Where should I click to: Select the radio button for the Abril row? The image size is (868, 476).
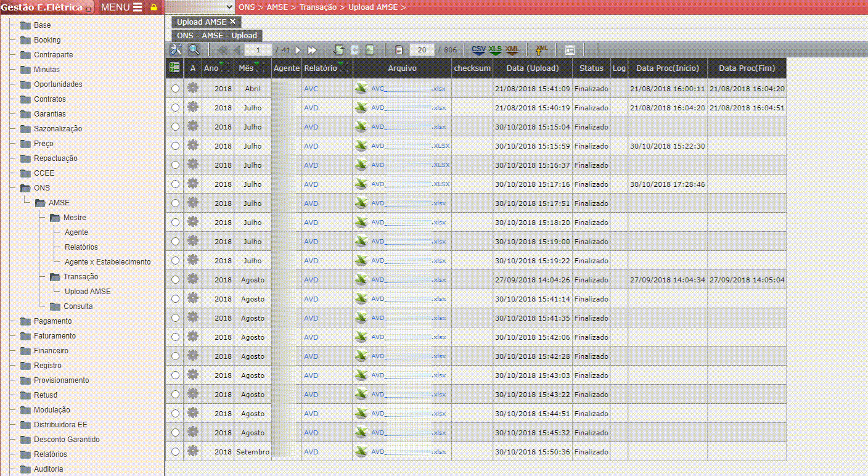point(176,89)
